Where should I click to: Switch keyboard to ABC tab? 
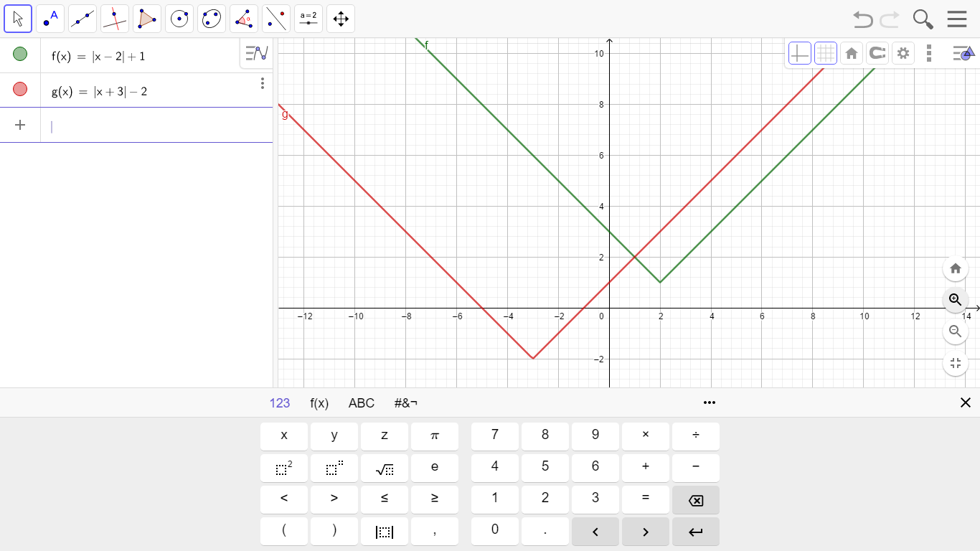tap(362, 403)
